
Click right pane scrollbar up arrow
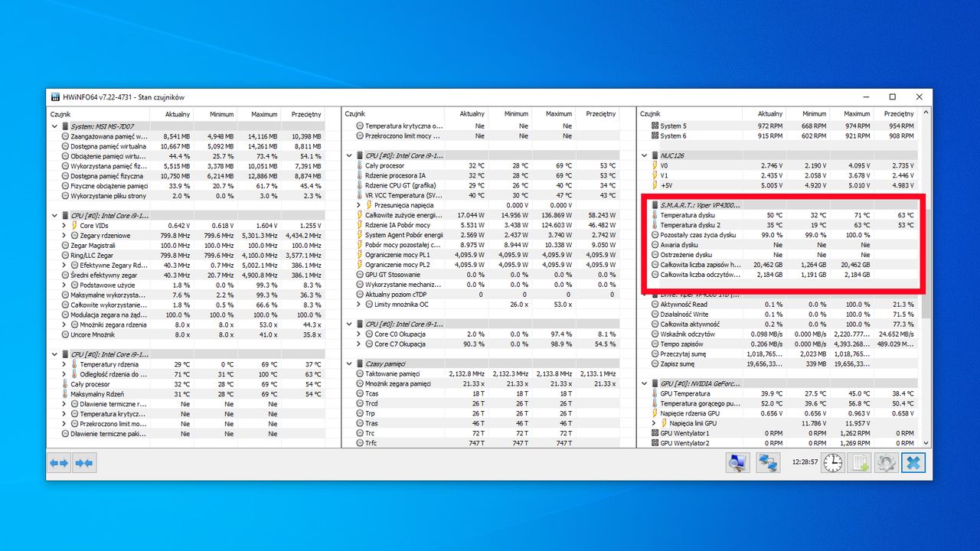(926, 114)
